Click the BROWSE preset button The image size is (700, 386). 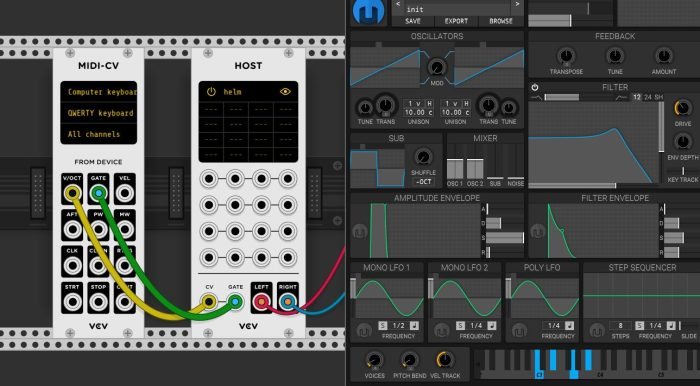tap(500, 21)
